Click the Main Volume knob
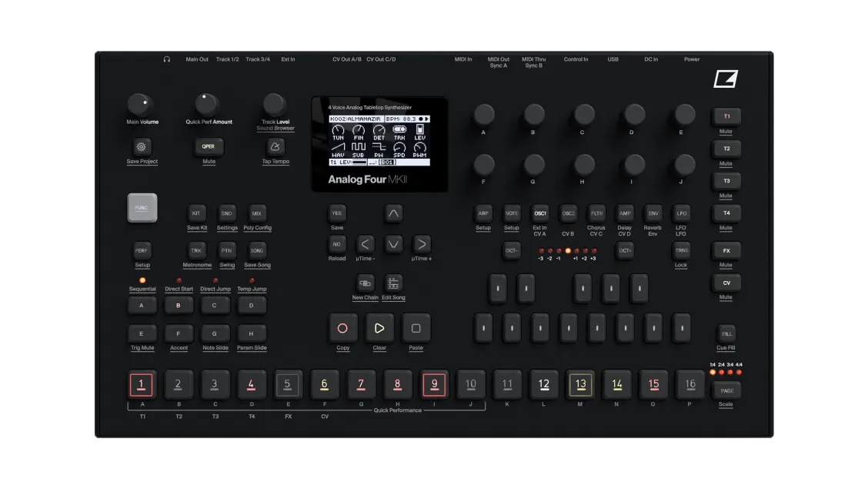 pos(140,104)
